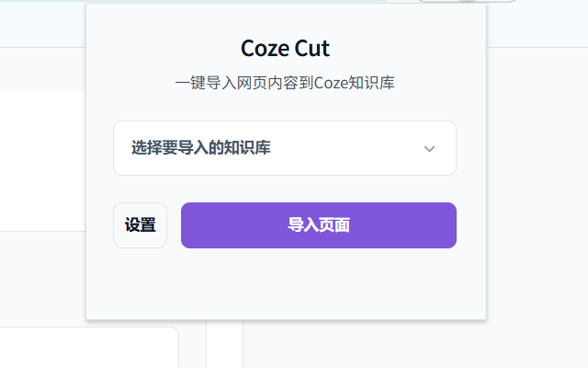Click the white page panel left of the popup
Screen dimensions: 588x368
[x=43, y=162]
